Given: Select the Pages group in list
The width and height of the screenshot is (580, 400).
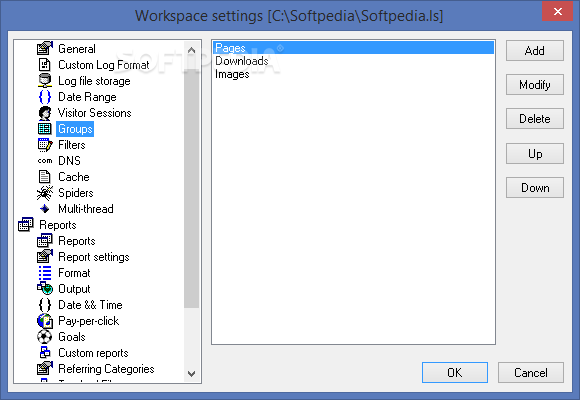Looking at the screenshot, I should (353, 48).
